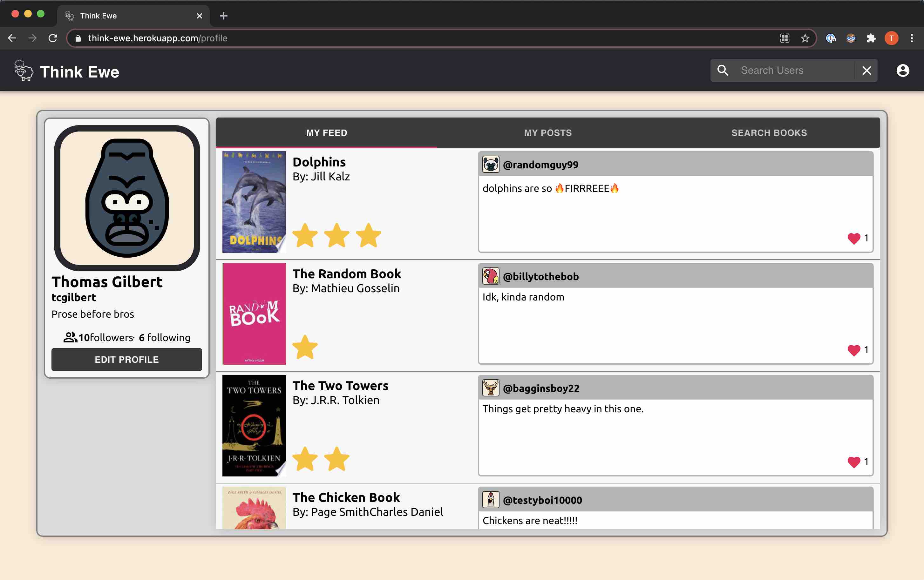Open the account profile icon in header

point(902,71)
